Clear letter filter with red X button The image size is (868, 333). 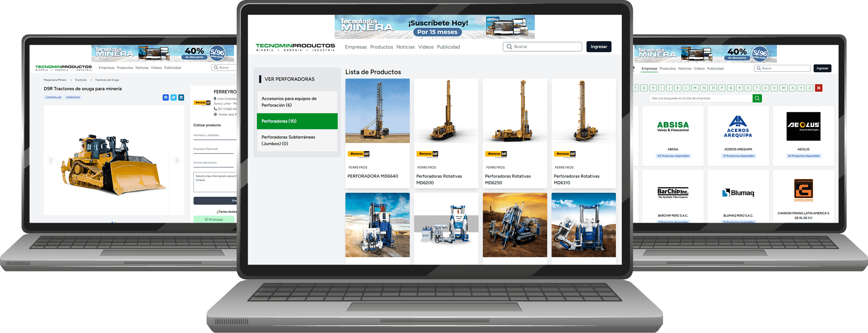coord(819,88)
